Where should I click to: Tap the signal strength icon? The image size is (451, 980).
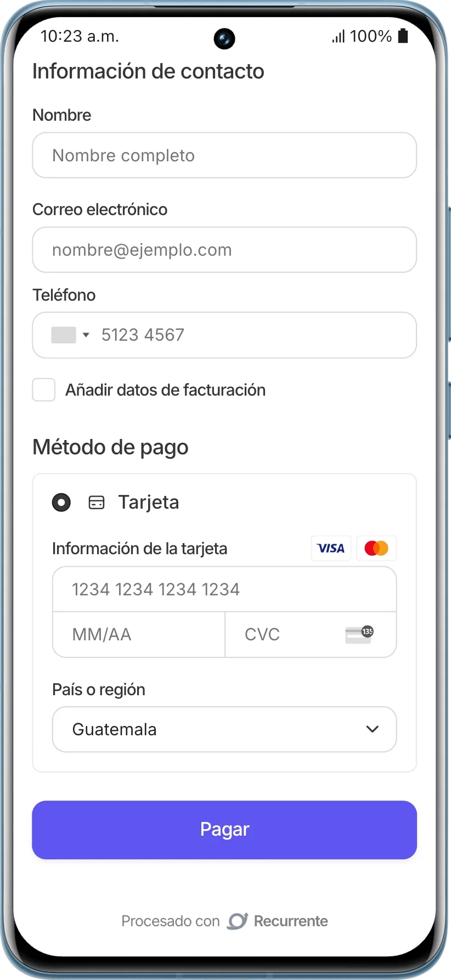coord(338,37)
